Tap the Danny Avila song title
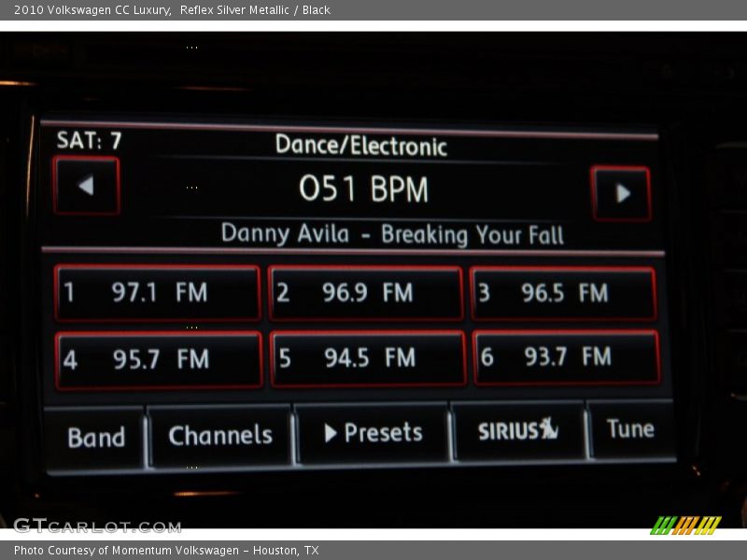Screen dimensions: 747x560 coord(392,234)
